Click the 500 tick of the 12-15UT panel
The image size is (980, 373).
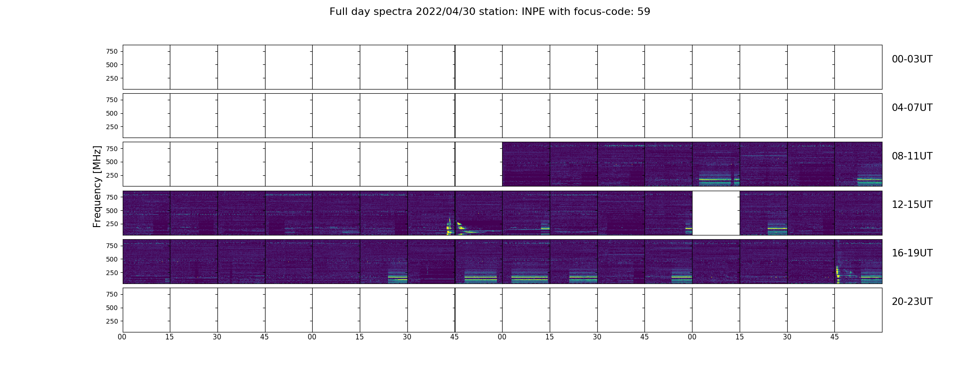point(112,211)
